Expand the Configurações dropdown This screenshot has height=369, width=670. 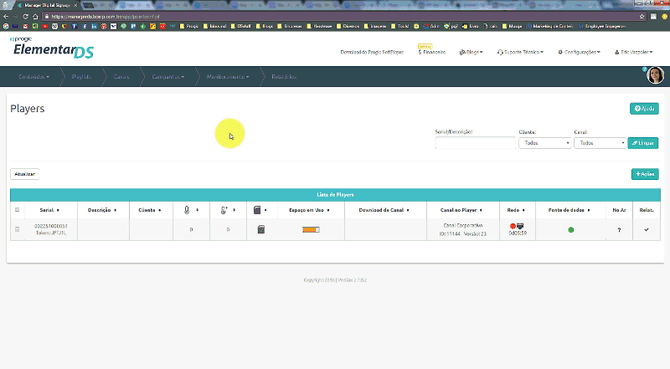(x=579, y=52)
